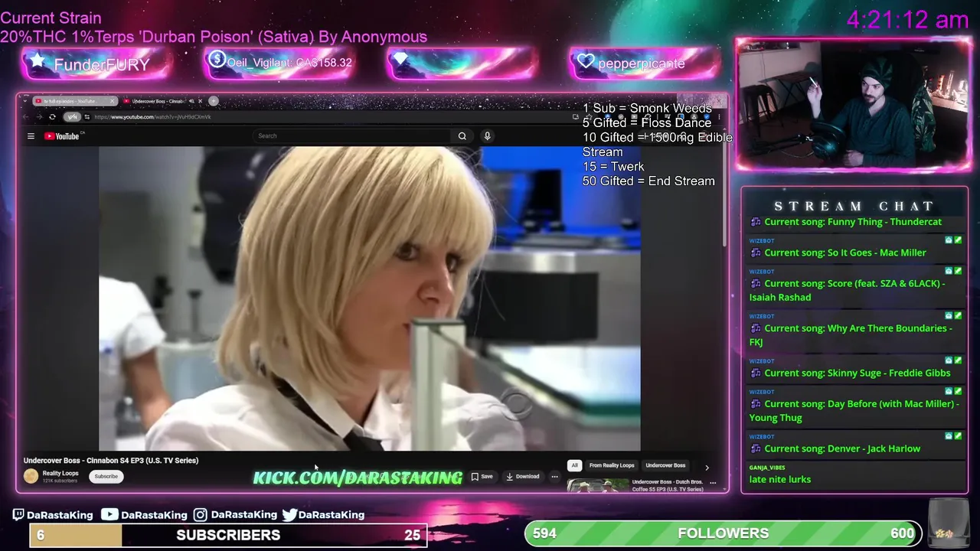Open the Reality Loops channel name link
Screen dimensions: 980x551
[x=60, y=473]
